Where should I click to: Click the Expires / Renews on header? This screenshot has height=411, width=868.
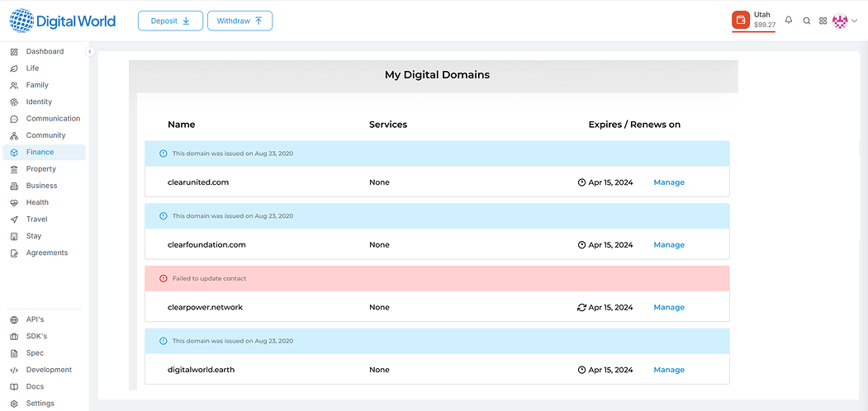point(634,125)
